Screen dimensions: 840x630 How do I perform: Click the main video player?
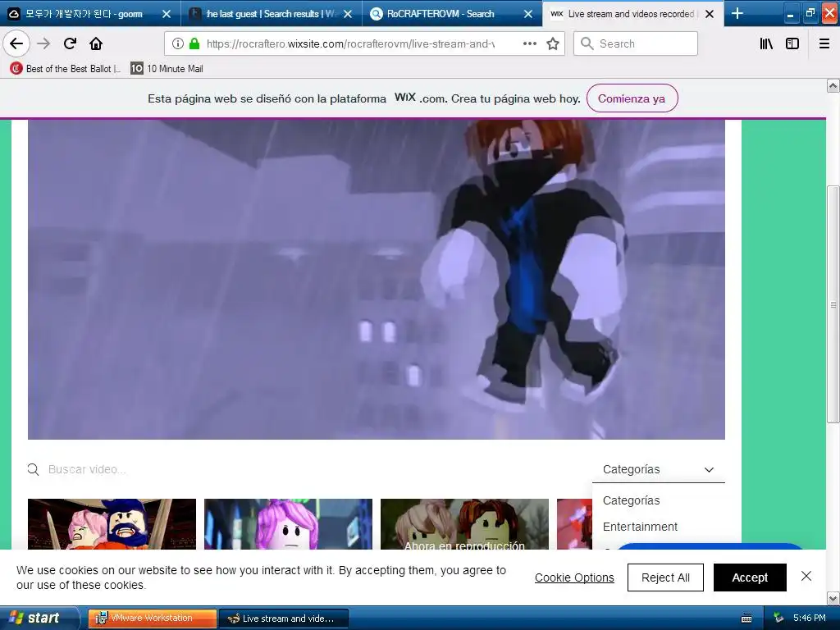click(376, 279)
